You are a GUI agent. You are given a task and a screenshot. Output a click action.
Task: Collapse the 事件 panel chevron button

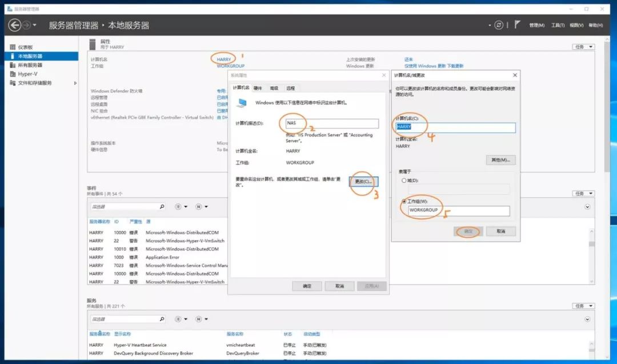(587, 207)
